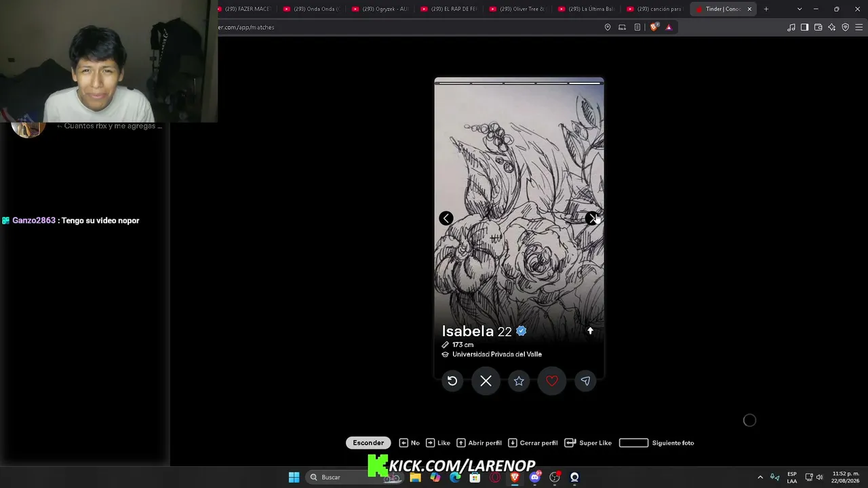Viewport: 868px width, 488px height.
Task: Open Microsoft Edge from the taskbar
Action: [455, 477]
